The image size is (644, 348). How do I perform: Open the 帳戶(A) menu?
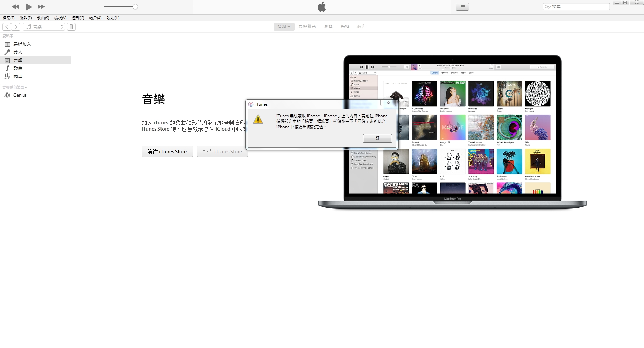95,18
